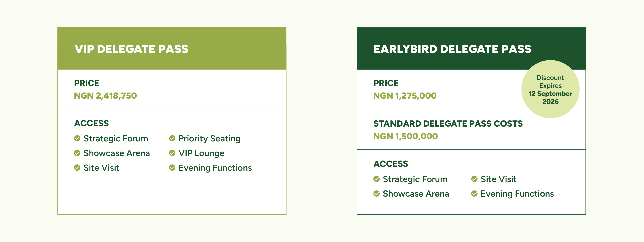Select the Earlybird Delegate Pass header

471,48
